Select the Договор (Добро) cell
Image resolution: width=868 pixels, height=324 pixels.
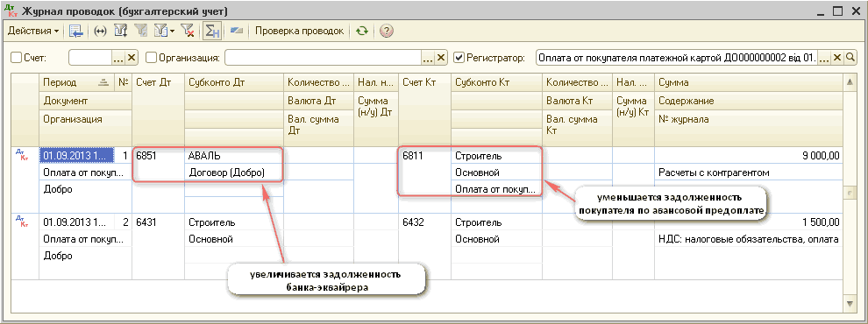(233, 173)
